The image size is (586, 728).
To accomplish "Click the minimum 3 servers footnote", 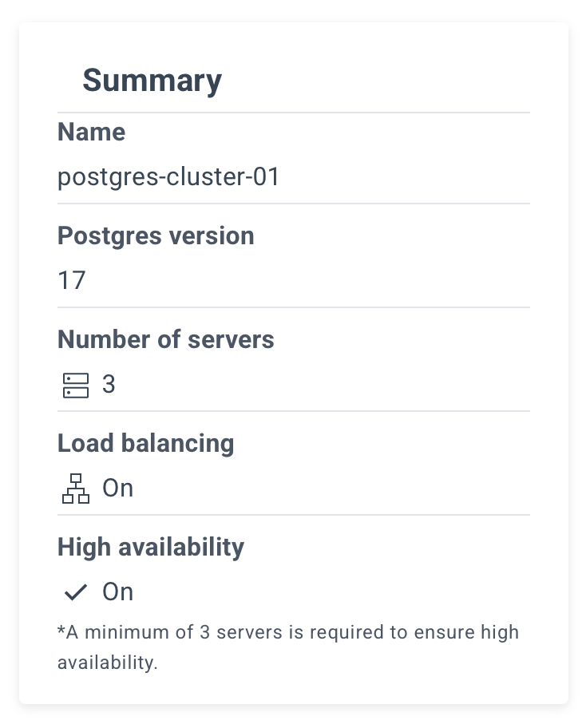I will click(x=288, y=647).
